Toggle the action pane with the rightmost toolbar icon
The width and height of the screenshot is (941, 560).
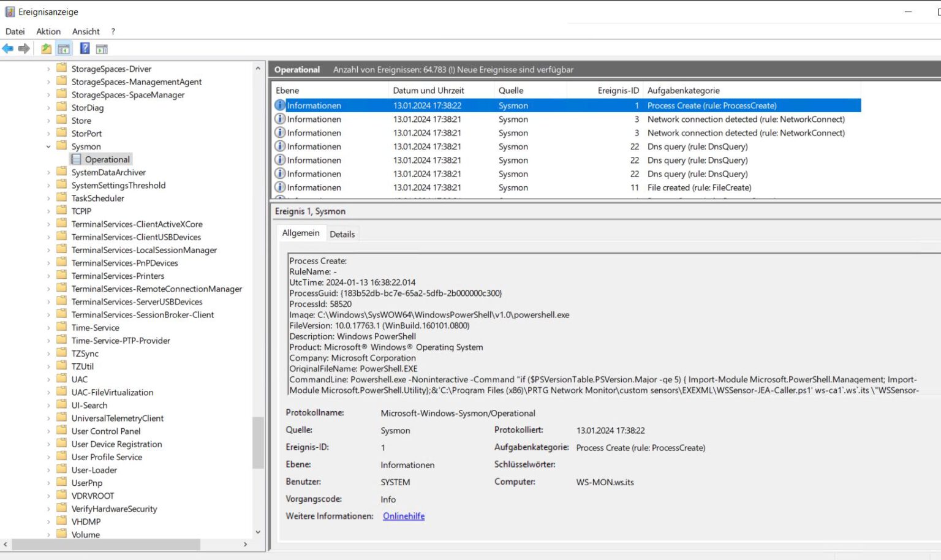tap(102, 48)
